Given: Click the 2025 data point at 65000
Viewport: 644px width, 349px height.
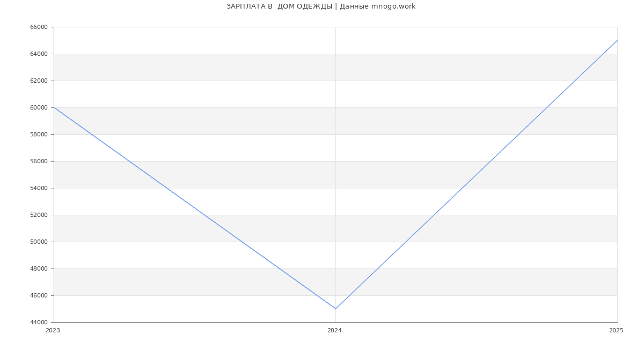Looking at the screenshot, I should coord(617,40).
